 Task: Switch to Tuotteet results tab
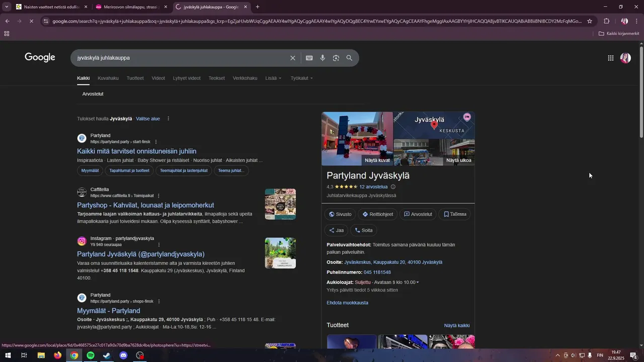pos(135,78)
